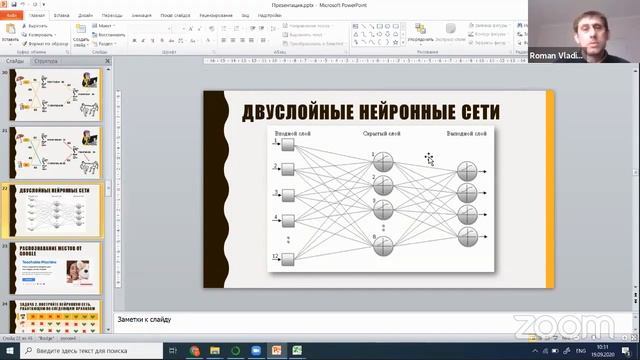640x360 pixels.
Task: Select the star shape in the shapes gallery
Action: pyautogui.click(x=395, y=42)
